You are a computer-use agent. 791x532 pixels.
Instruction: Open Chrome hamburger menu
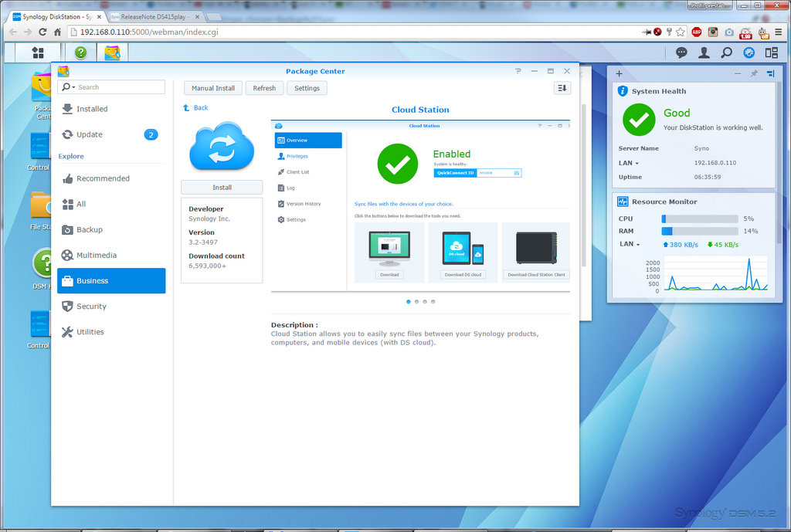coord(779,32)
